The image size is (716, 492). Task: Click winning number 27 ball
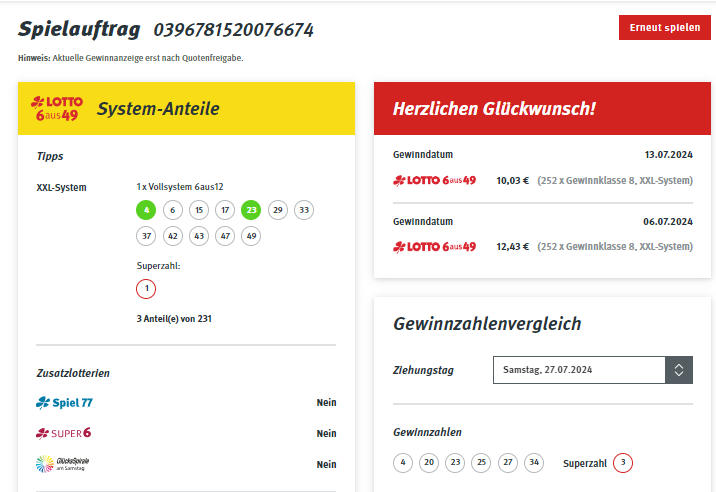coord(508,463)
